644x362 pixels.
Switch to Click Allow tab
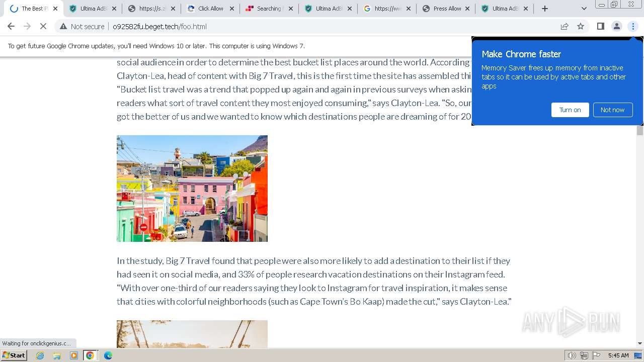coord(211,9)
